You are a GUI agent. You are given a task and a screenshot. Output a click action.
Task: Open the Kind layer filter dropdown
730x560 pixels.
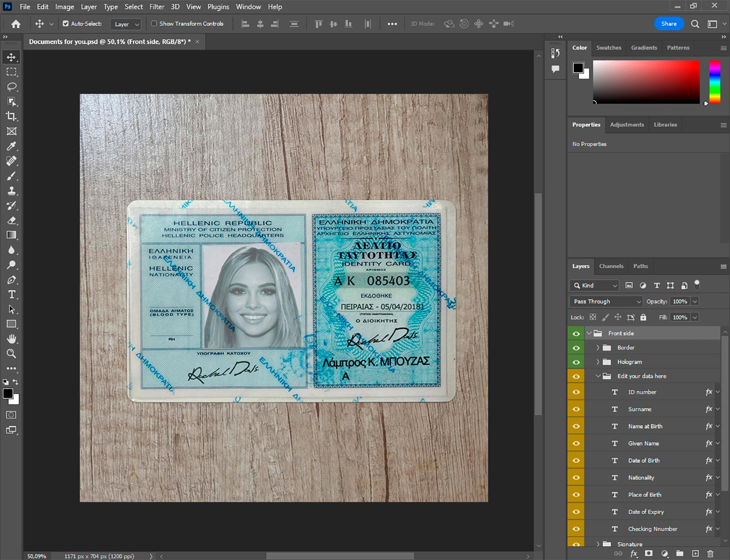594,286
